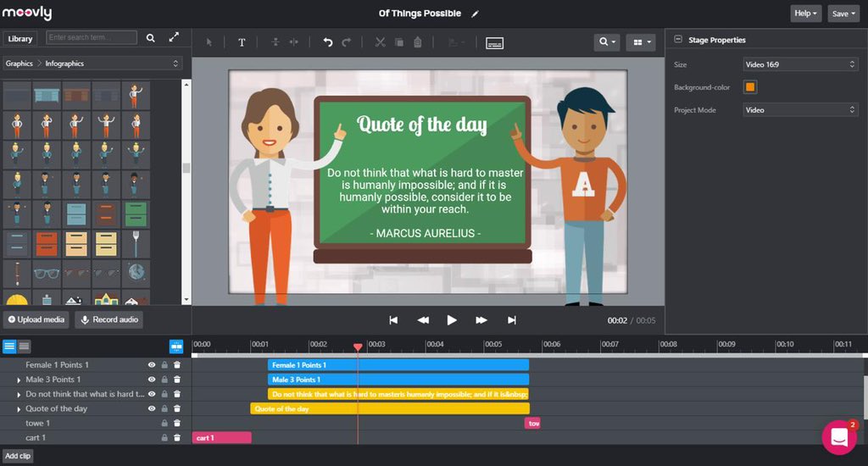This screenshot has height=466, width=868.
Task: Click the undo arrow icon
Action: pos(328,42)
